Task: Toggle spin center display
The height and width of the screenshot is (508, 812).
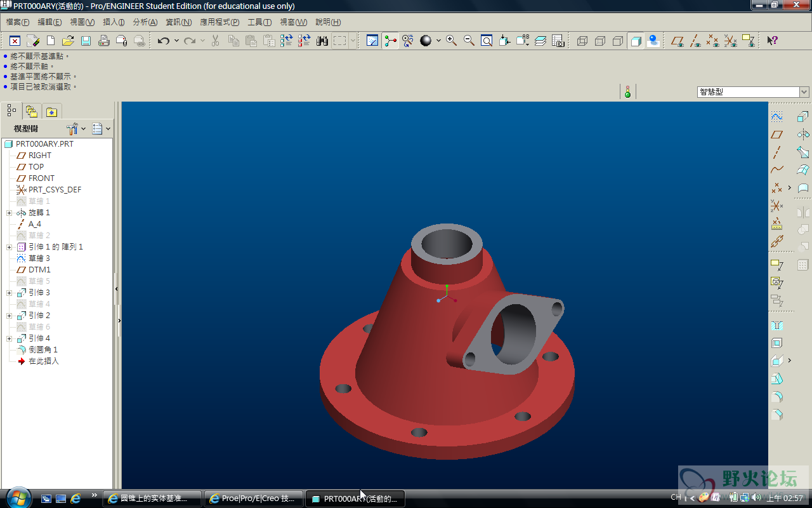Action: point(390,41)
